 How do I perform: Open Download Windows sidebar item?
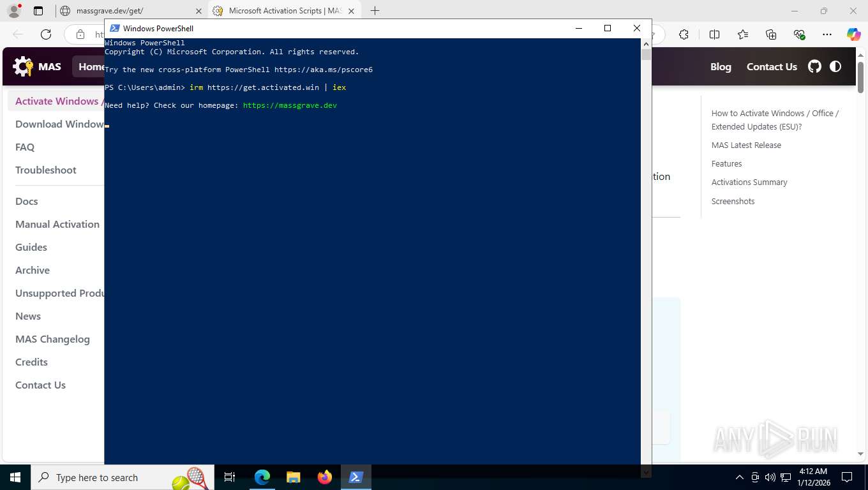point(59,124)
